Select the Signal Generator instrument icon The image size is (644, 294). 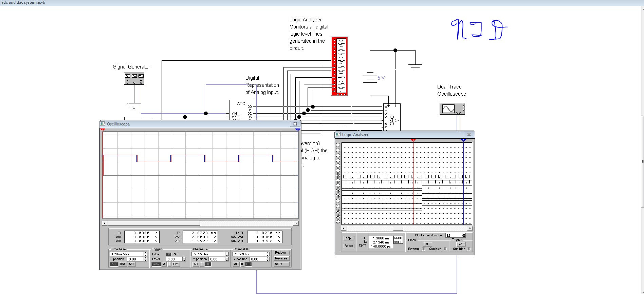click(134, 79)
